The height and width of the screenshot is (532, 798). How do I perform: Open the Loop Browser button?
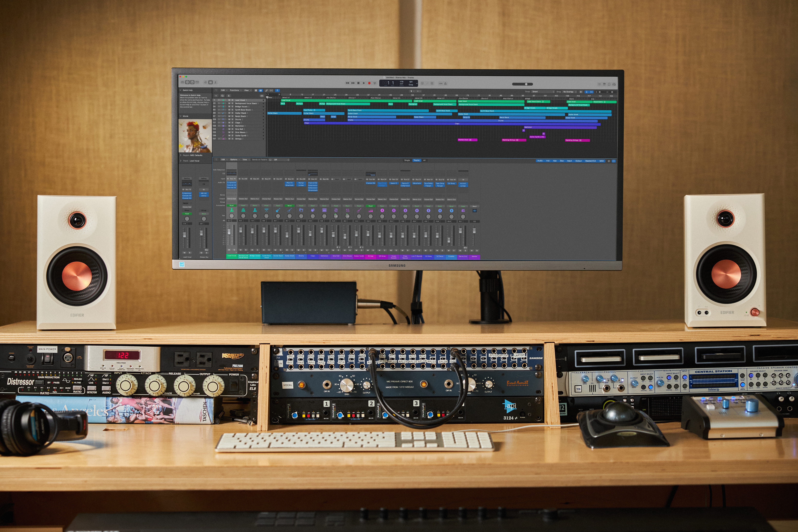pos(609,84)
